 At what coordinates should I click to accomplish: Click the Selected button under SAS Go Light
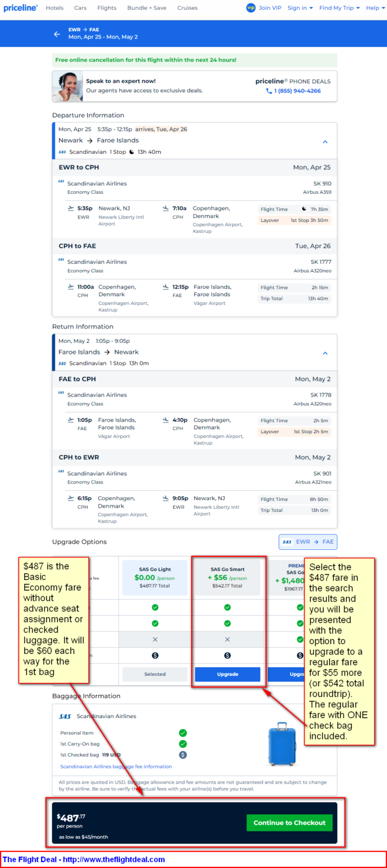pos(155,674)
